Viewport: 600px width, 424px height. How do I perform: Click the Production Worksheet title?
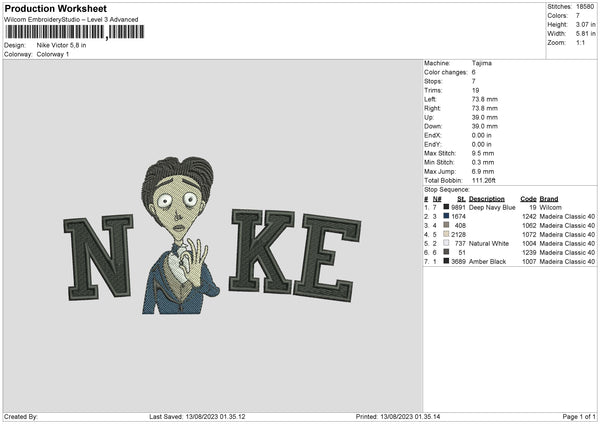pos(55,8)
